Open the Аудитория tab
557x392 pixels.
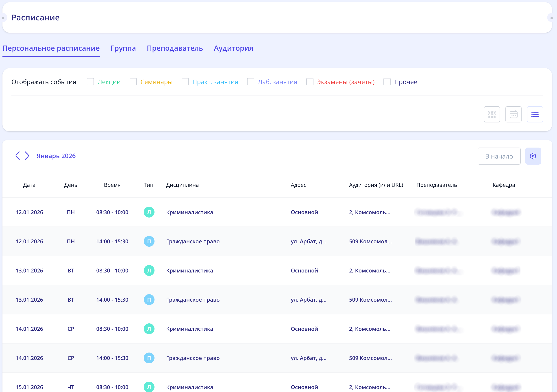tap(233, 48)
